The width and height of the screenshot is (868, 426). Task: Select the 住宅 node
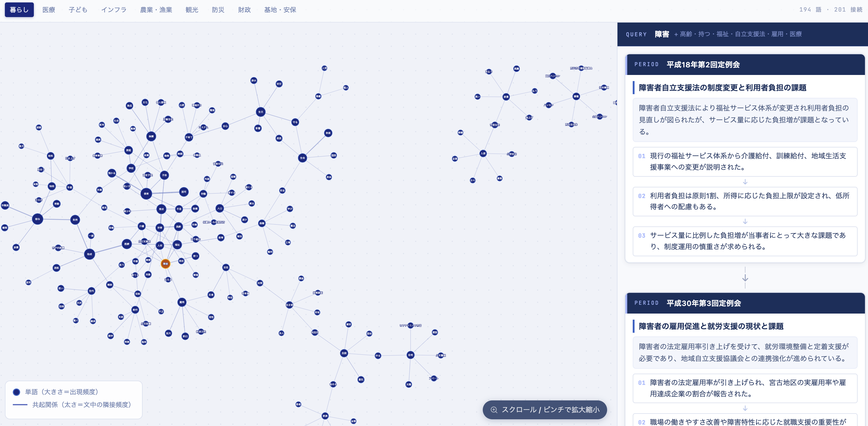(411, 355)
